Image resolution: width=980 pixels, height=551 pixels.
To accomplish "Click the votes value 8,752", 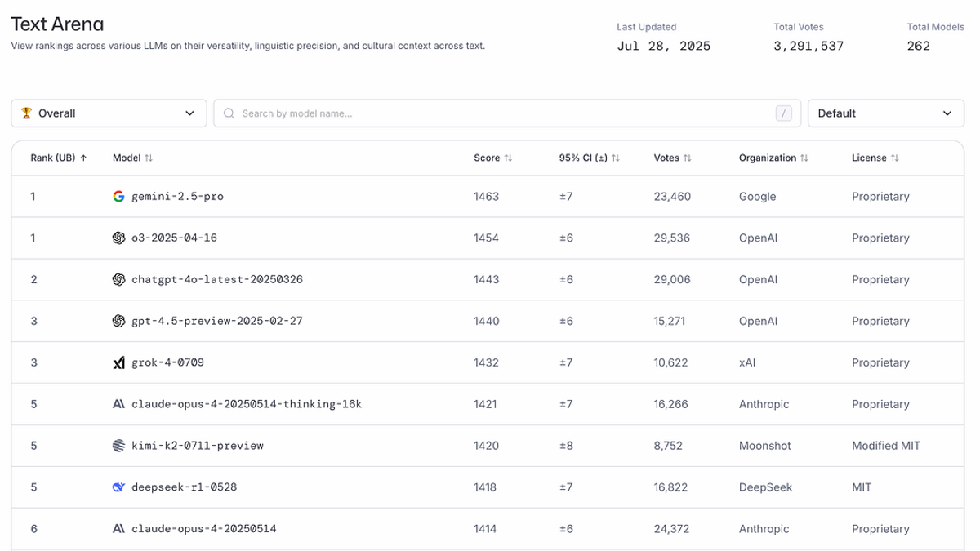I will pyautogui.click(x=668, y=446).
